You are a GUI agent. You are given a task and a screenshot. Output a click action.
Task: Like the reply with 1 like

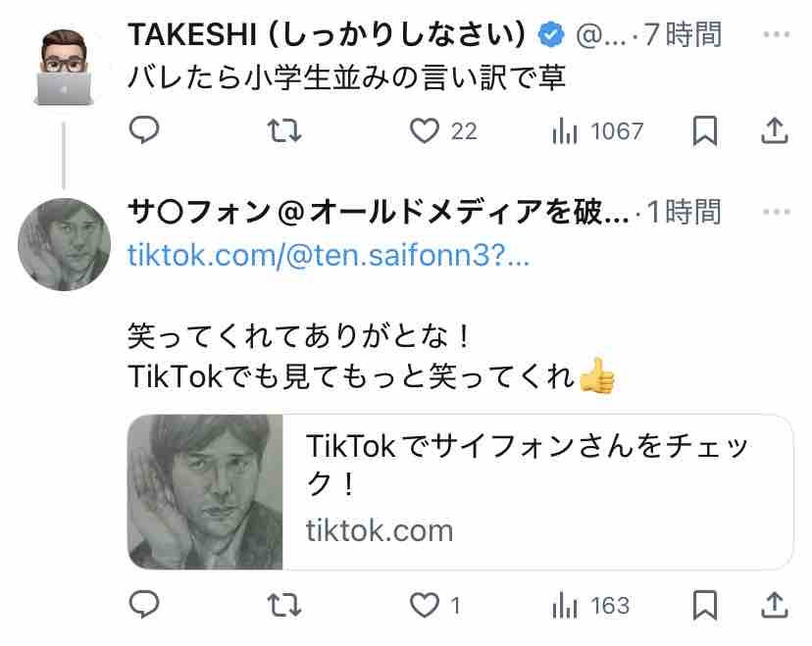click(x=425, y=606)
